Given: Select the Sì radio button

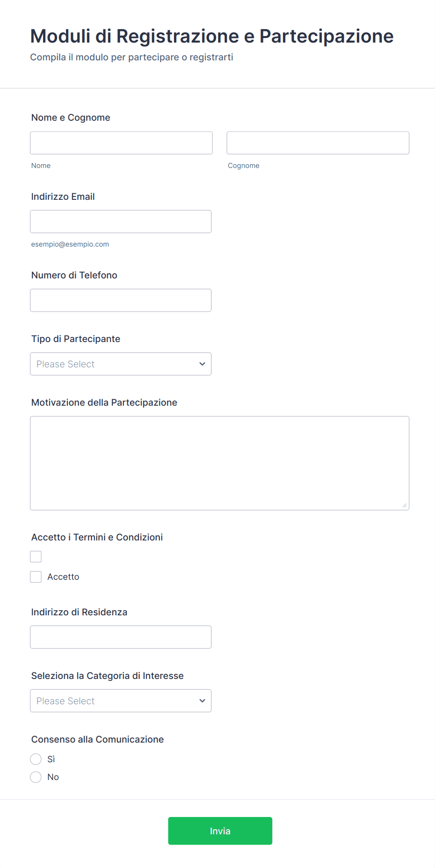Looking at the screenshot, I should click(36, 759).
